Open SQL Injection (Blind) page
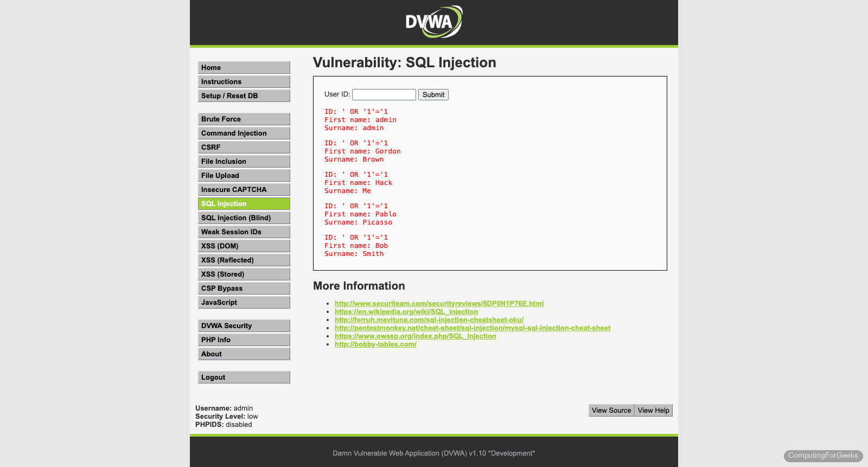The width and height of the screenshot is (868, 467). click(x=244, y=217)
